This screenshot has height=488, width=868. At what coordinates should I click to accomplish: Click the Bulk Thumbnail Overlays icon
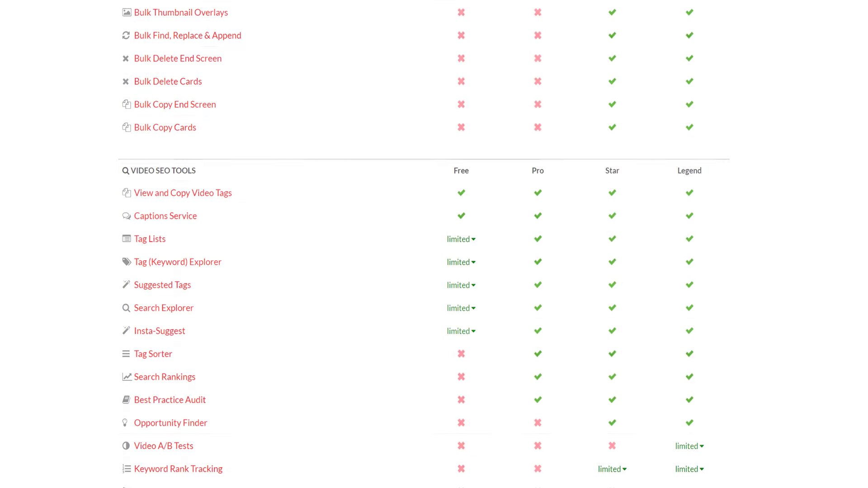126,12
